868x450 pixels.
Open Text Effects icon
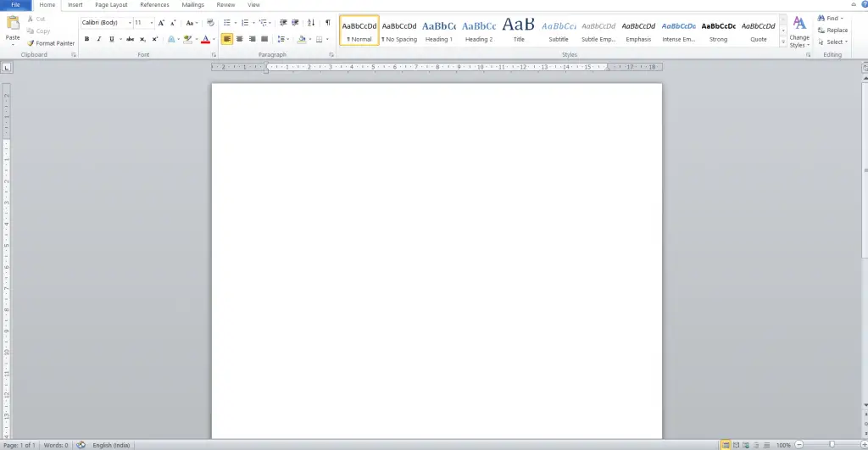click(x=171, y=39)
